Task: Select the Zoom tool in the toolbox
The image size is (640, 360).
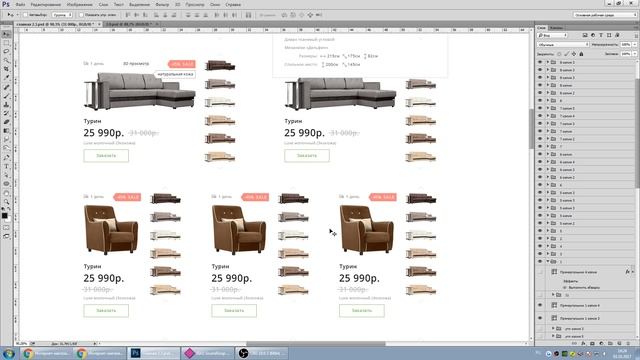Action: (6, 202)
